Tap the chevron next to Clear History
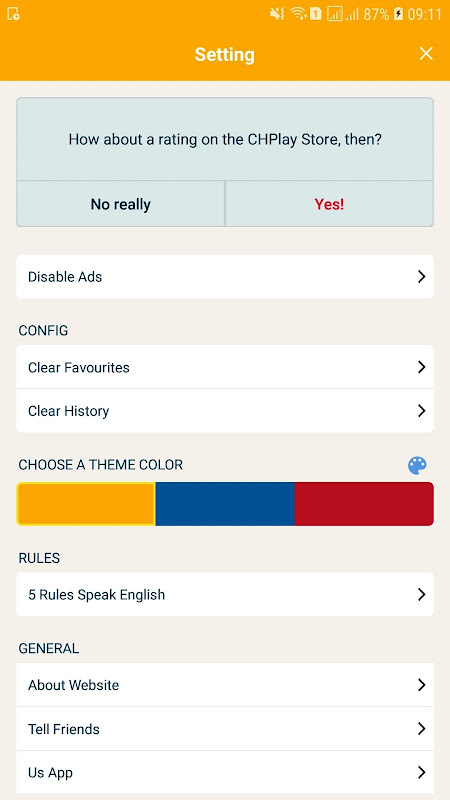The height and width of the screenshot is (800, 450). coord(421,411)
